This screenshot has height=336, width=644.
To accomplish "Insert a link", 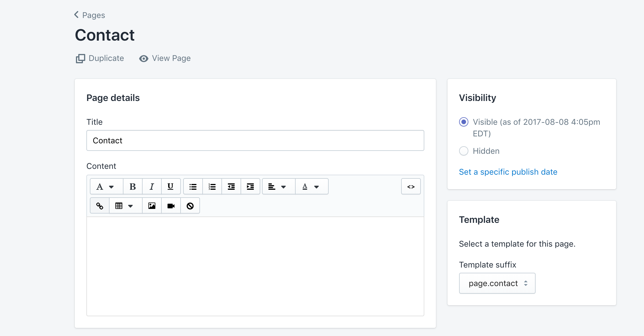I will pos(100,206).
